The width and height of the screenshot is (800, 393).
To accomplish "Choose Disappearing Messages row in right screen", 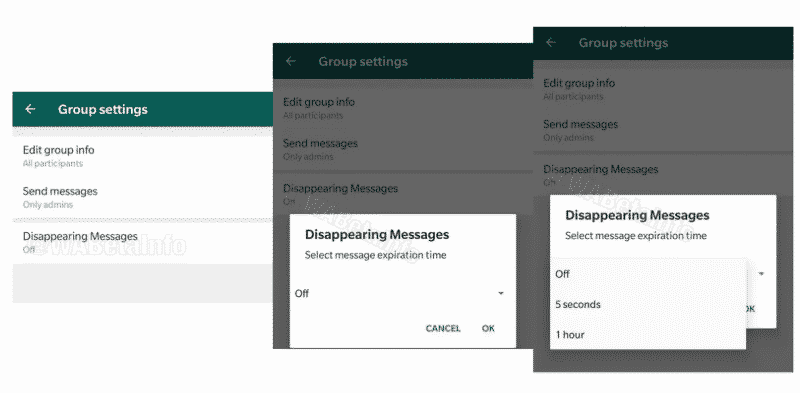I will coord(663,175).
